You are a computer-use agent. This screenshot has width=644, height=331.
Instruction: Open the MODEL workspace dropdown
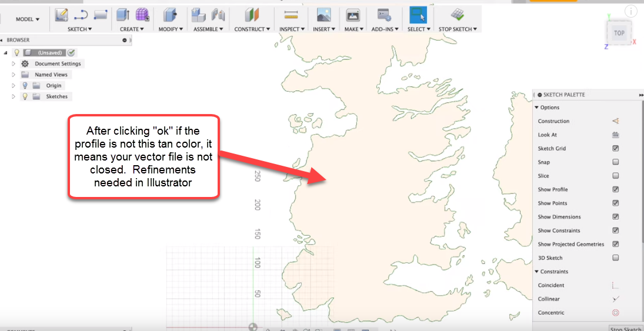pos(28,19)
